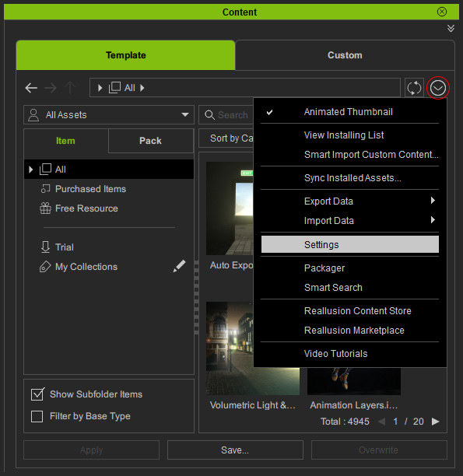Open the All Assets dropdown
The width and height of the screenshot is (463, 476).
[x=109, y=115]
